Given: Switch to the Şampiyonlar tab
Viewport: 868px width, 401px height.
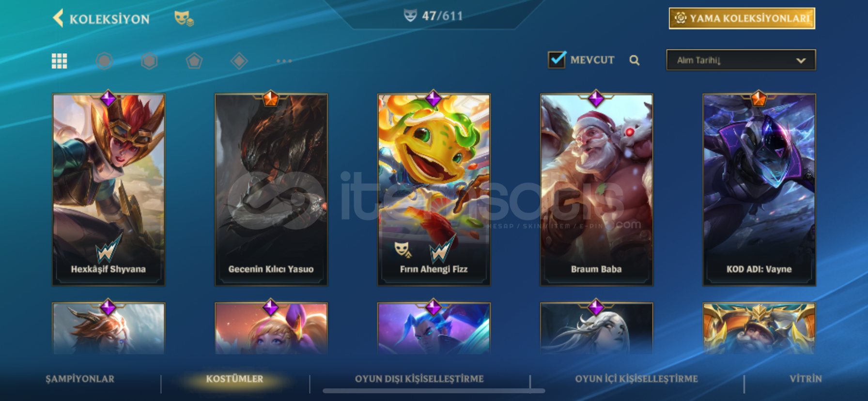Looking at the screenshot, I should [80, 379].
